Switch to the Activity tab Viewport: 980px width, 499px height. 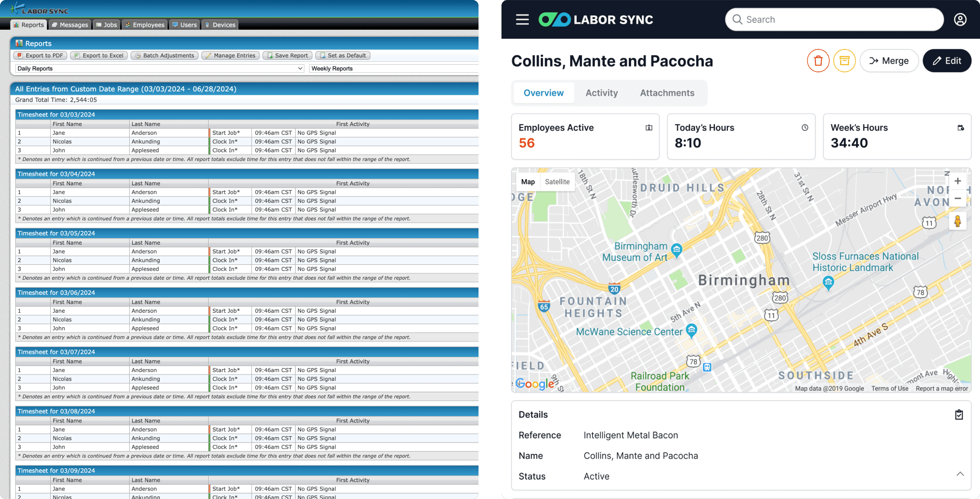pos(601,93)
